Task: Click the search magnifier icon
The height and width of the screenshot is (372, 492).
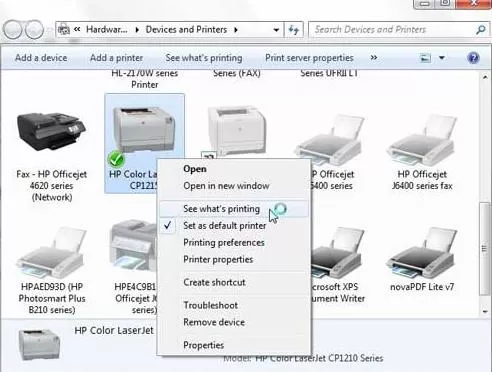Action: coord(481,30)
